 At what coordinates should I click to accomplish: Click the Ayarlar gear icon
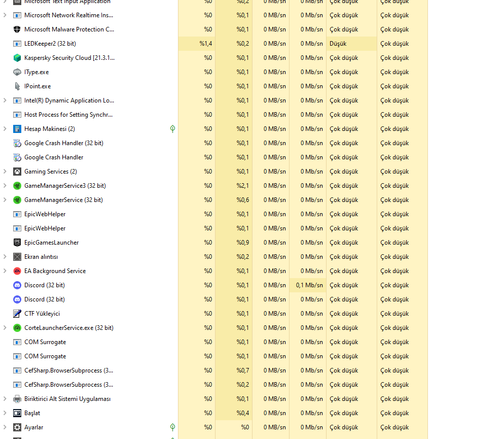click(x=17, y=427)
